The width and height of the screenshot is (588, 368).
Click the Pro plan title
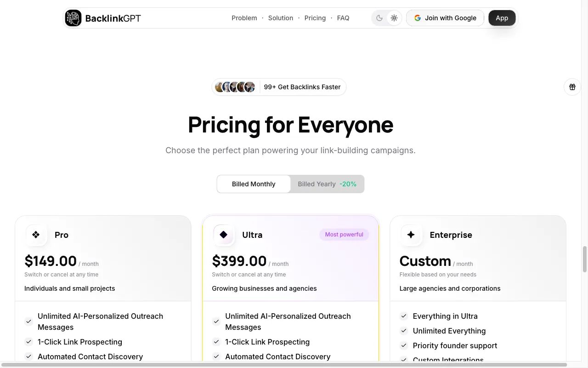click(x=62, y=235)
